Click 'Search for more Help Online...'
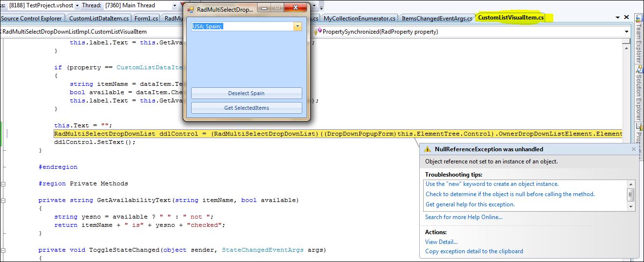Image resolution: width=644 pixels, height=262 pixels. click(464, 217)
